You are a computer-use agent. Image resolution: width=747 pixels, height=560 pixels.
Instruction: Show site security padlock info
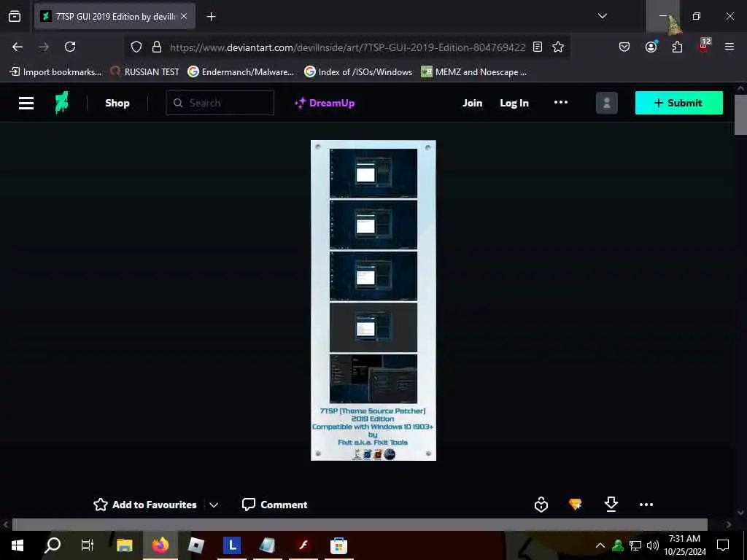[156, 47]
